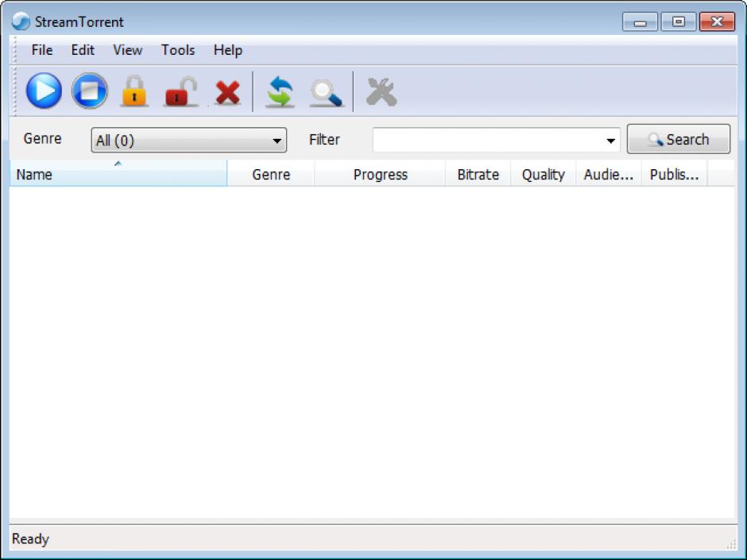Viewport: 747px width, 560px height.
Task: Sort by the Quality column header
Action: click(x=544, y=174)
